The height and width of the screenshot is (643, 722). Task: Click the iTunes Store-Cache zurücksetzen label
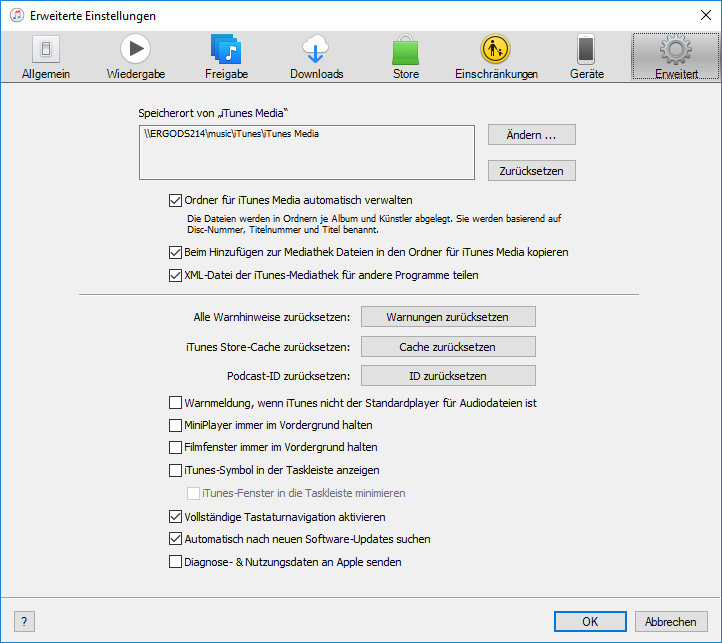(268, 347)
